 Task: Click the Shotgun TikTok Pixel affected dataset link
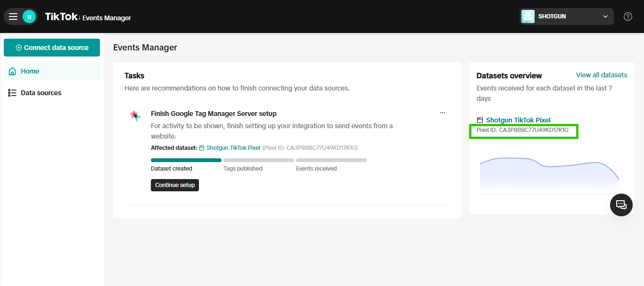232,147
